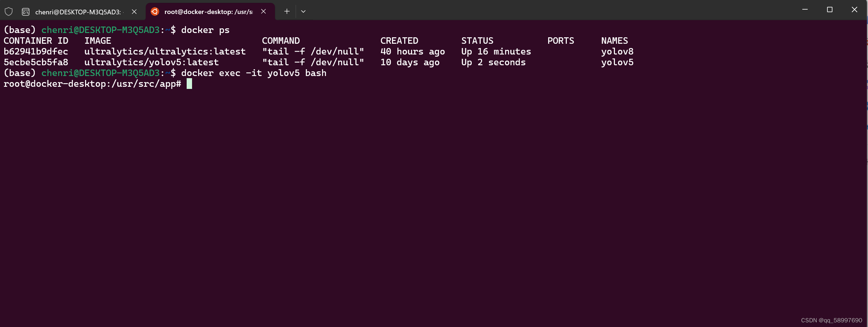
Task: Close the root@docker-desktop tab
Action: (x=263, y=11)
